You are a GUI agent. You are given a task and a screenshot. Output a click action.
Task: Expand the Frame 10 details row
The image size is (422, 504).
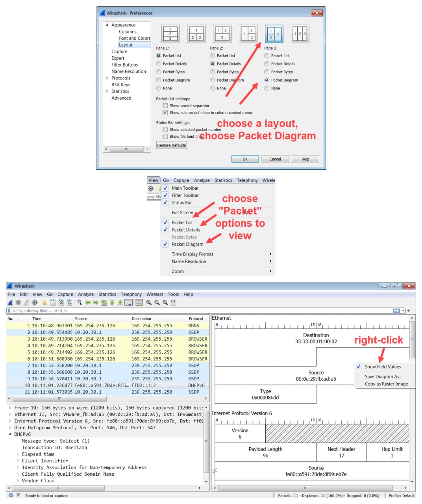(10, 408)
